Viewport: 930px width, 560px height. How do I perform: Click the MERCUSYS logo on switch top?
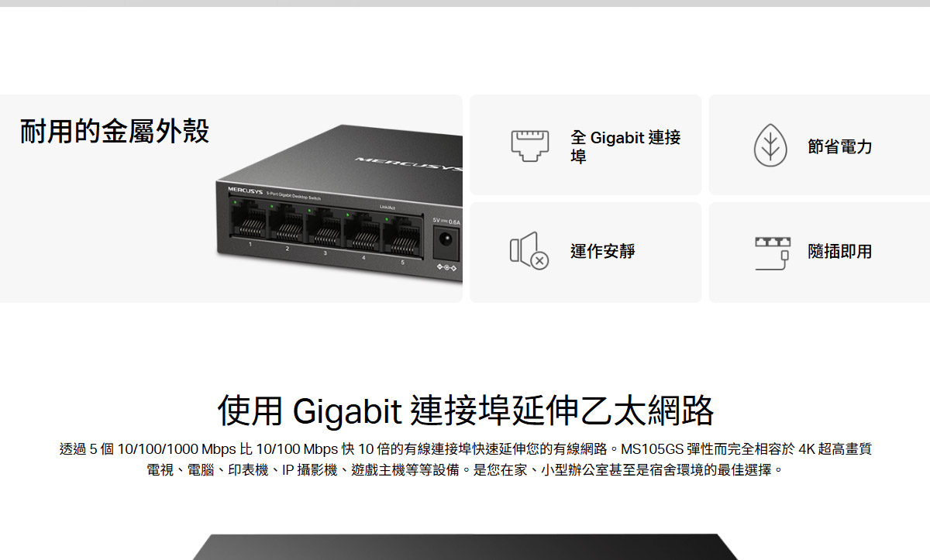[409, 164]
